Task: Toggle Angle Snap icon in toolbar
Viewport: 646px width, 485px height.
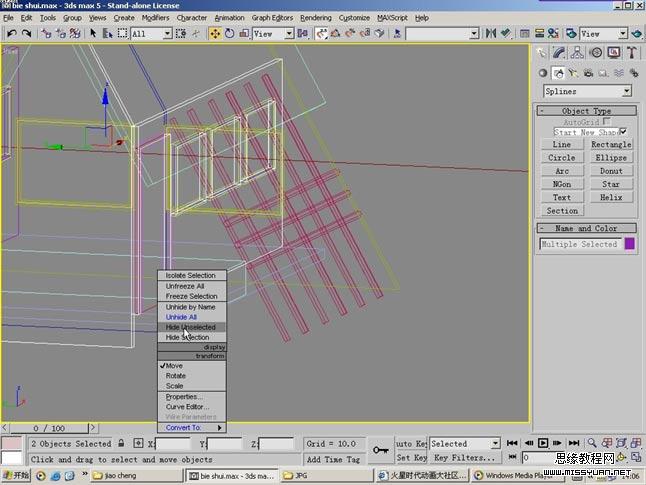Action: click(335, 33)
